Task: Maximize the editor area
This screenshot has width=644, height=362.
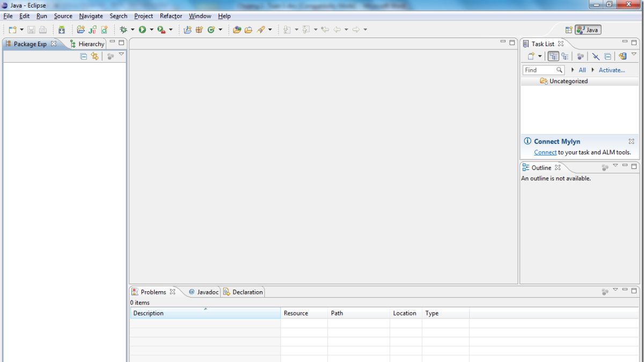Action: click(512, 42)
